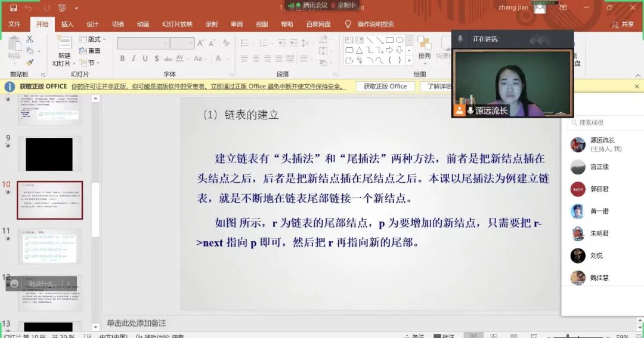Expand the Section (节) dropdown
Screen dimensions: 644x338
(x=92, y=63)
